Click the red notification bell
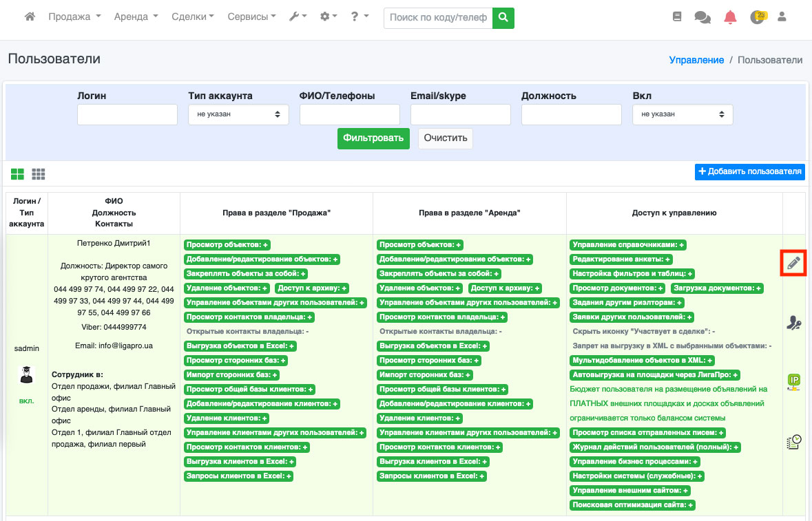The height and width of the screenshot is (521, 812). point(730,17)
